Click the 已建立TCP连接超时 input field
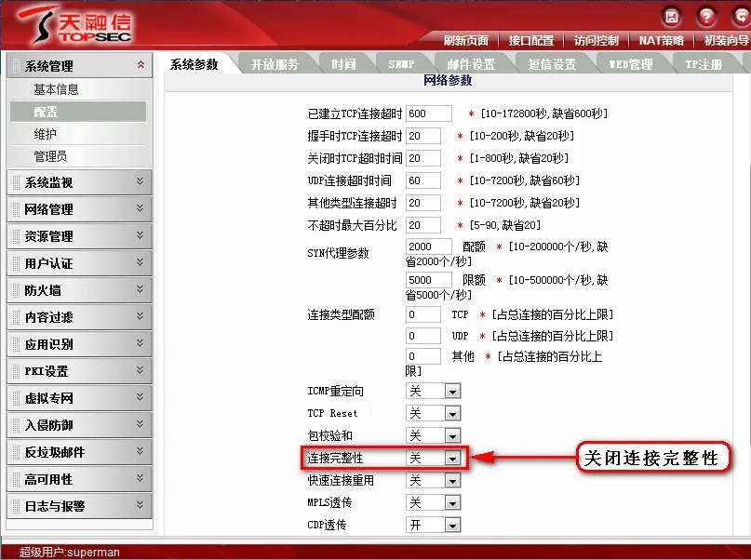 pos(429,113)
